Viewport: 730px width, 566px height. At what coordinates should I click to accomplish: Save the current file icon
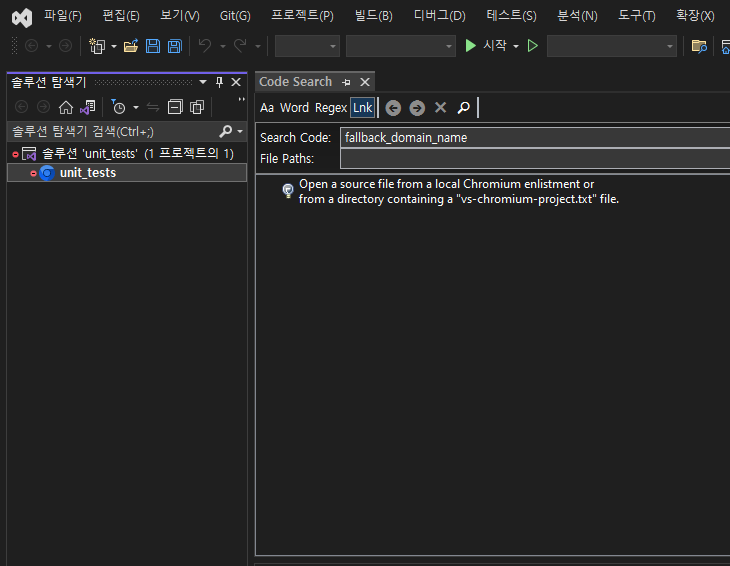153,46
